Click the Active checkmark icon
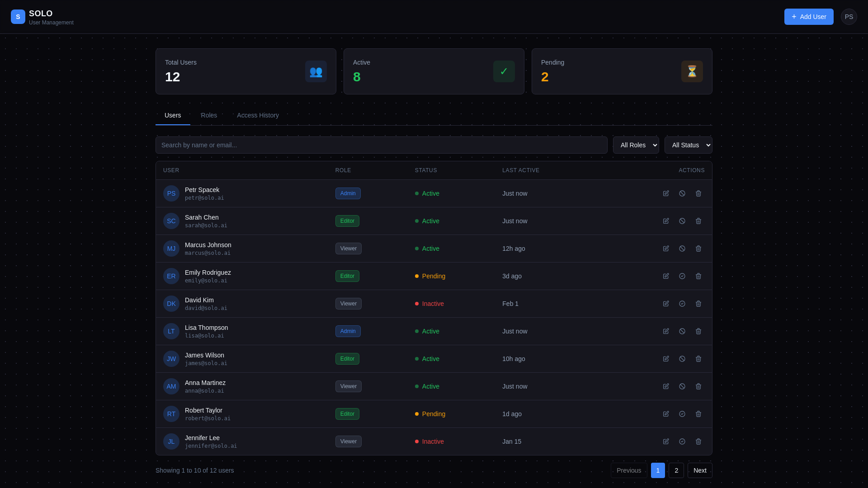The height and width of the screenshot is (488, 868). click(x=504, y=71)
